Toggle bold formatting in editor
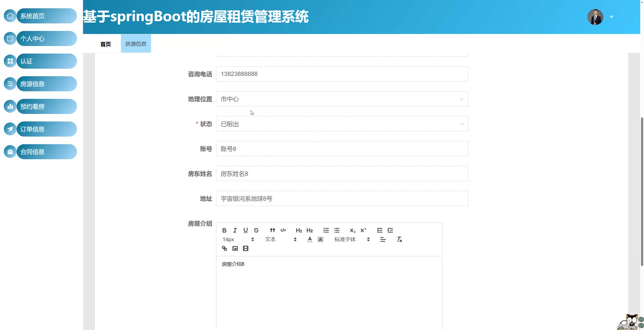The height and width of the screenshot is (330, 644). (224, 230)
